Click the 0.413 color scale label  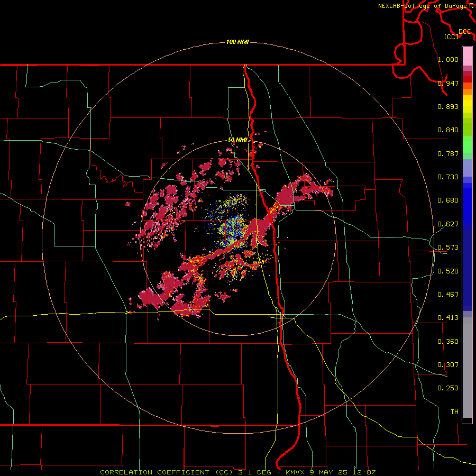(448, 318)
